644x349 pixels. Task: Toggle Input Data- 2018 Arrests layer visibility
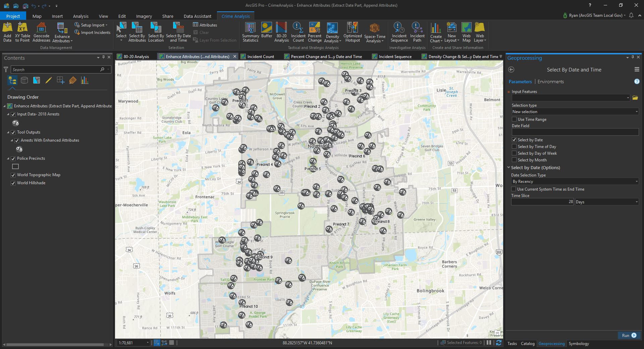coord(13,114)
